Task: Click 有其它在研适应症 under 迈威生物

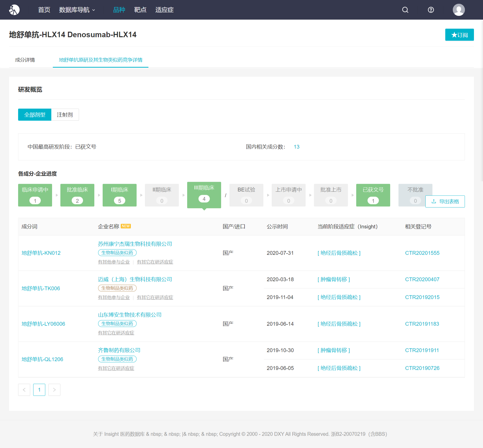Action: tap(155, 297)
